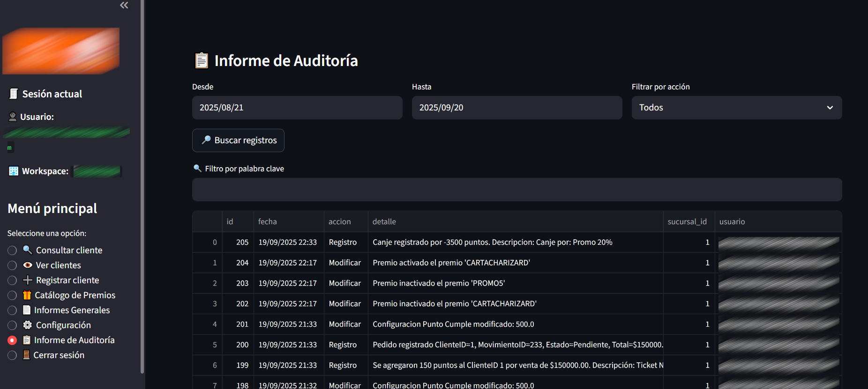This screenshot has width=868, height=389.
Task: Open the Desde date picker field
Action: click(297, 108)
